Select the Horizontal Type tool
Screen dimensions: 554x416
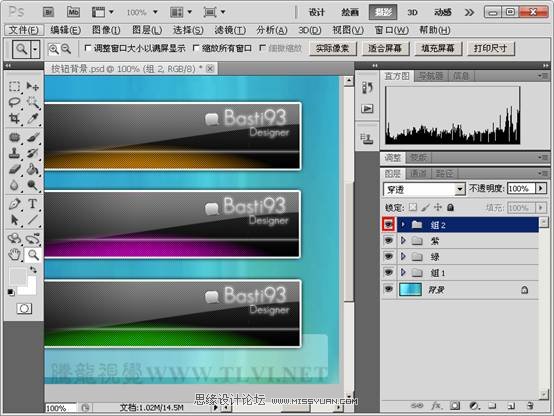33,204
